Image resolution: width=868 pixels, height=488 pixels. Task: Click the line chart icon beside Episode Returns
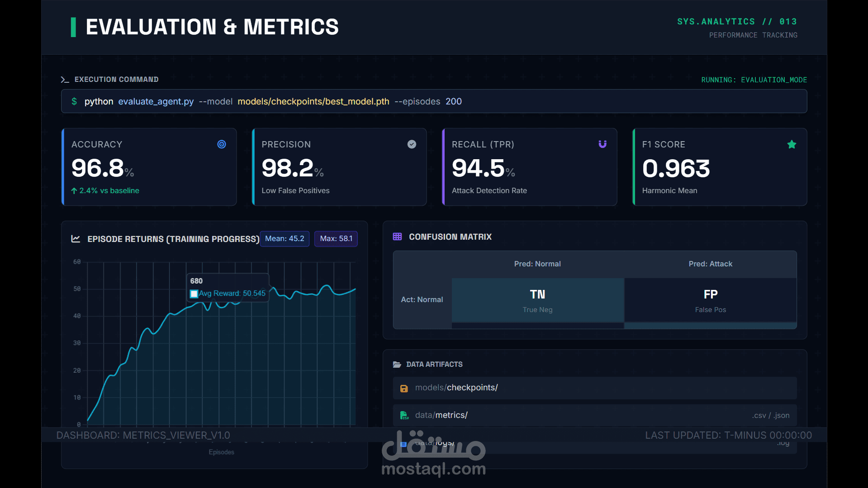click(76, 239)
